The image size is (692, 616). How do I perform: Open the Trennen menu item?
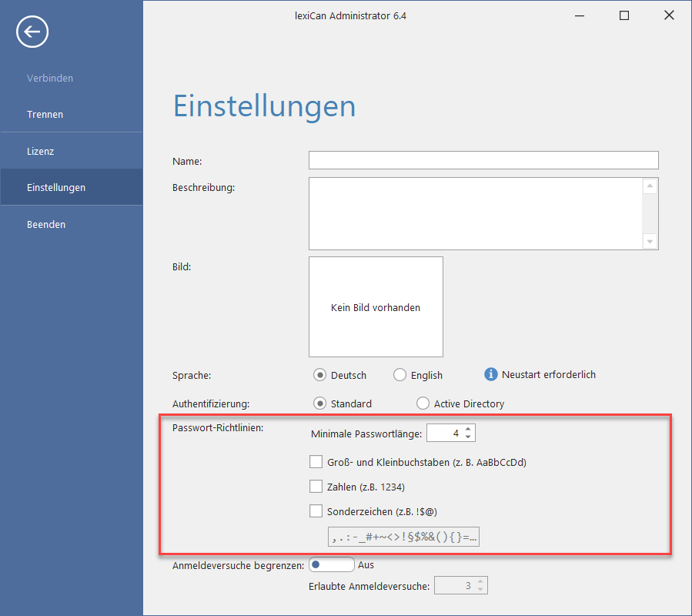pos(45,114)
